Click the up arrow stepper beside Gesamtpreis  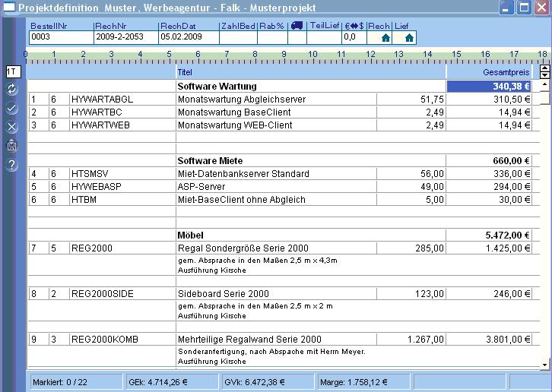[544, 68]
